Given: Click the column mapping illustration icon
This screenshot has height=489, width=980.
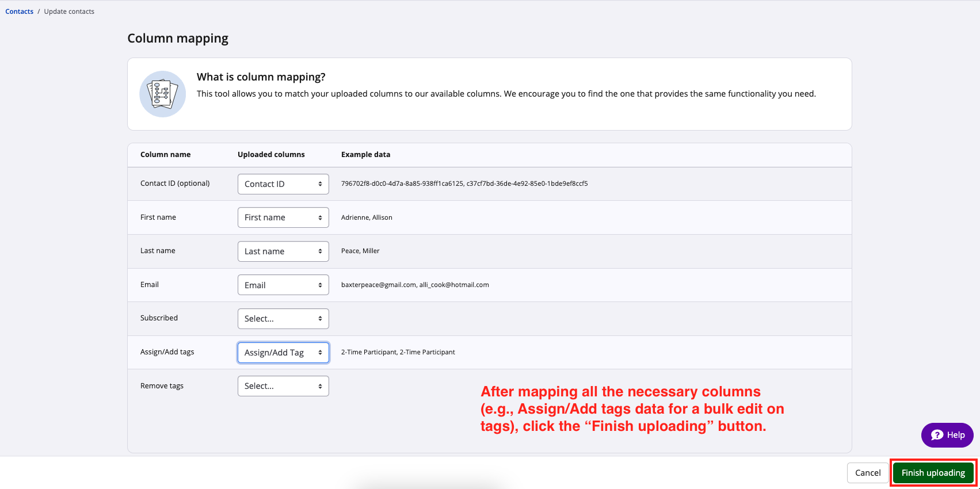Looking at the screenshot, I should click(162, 94).
